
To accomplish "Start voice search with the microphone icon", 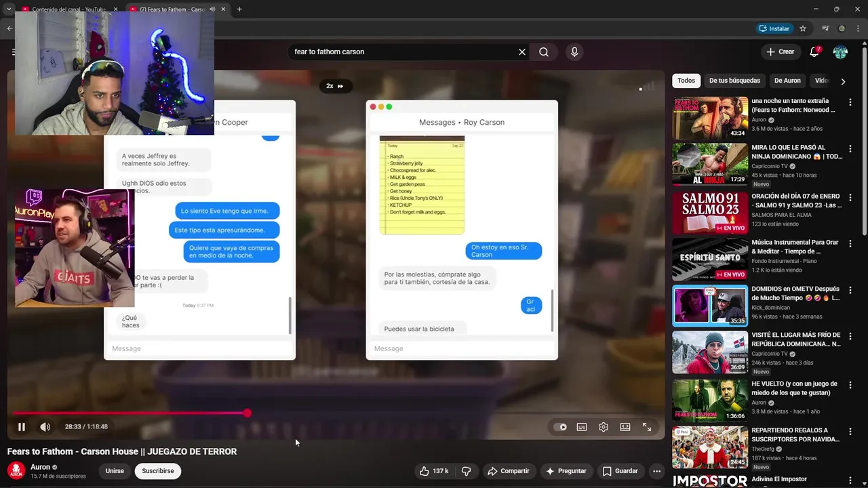I will click(x=574, y=52).
